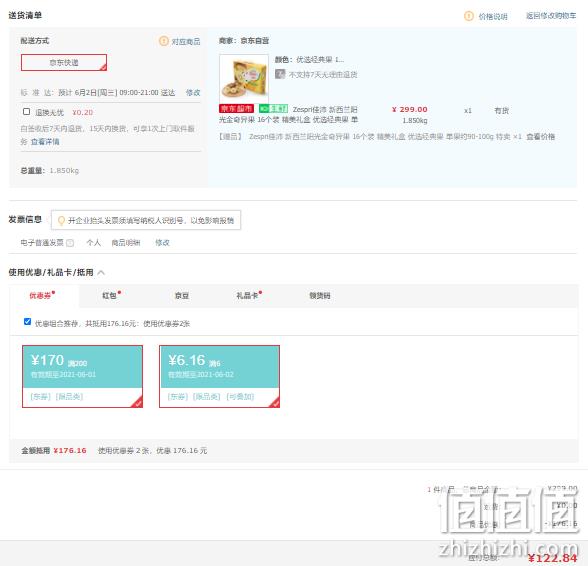Click the ¥122.84 total payable
Screen dimensions: 588x566
click(552, 558)
